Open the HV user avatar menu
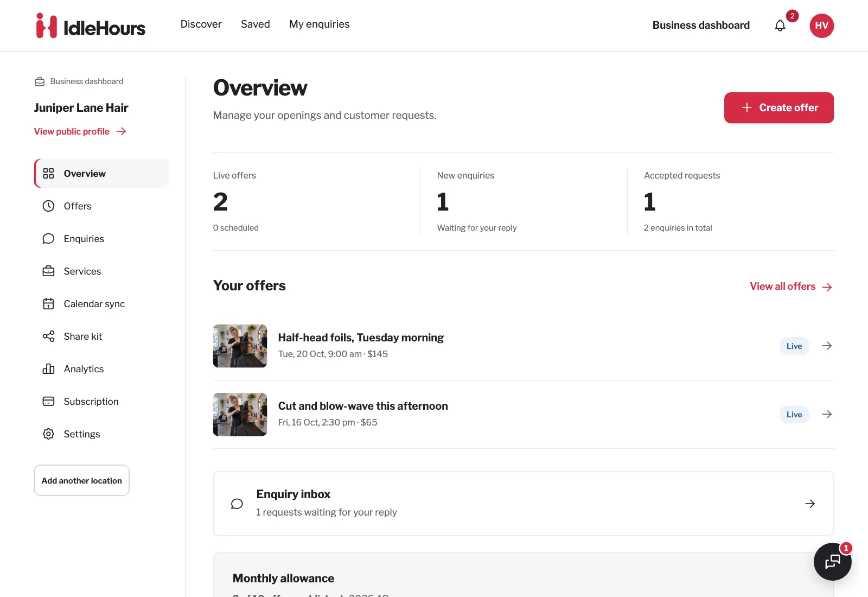The image size is (868, 597). point(821,26)
